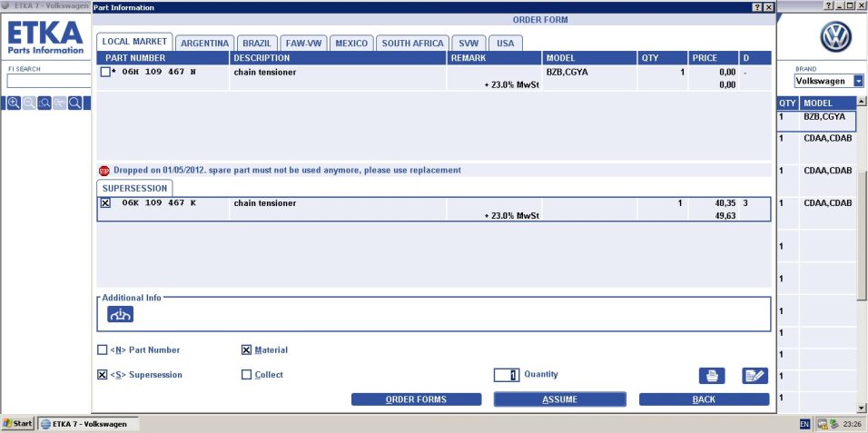Open the Windows Start menu
Screen dimensions: 868x433
(x=18, y=424)
